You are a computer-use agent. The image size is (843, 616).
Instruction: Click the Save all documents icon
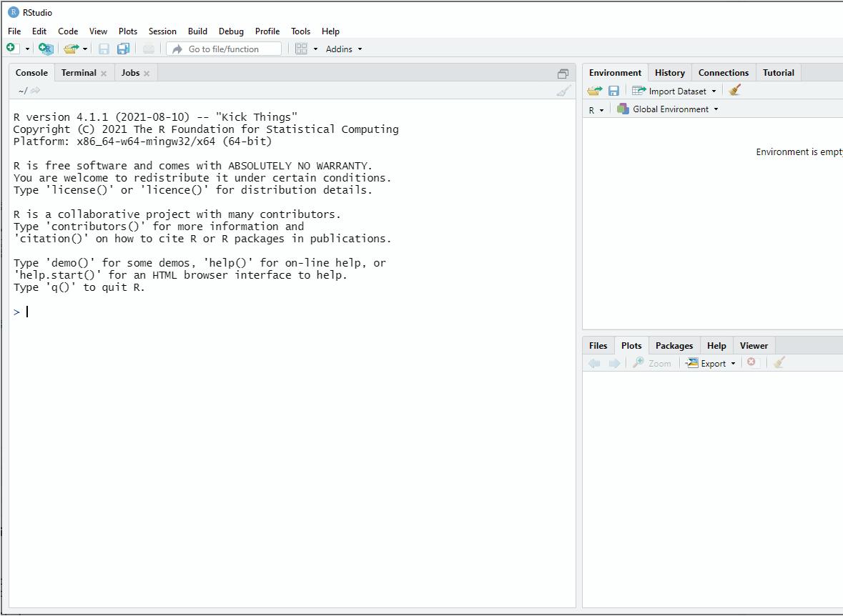pyautogui.click(x=124, y=49)
